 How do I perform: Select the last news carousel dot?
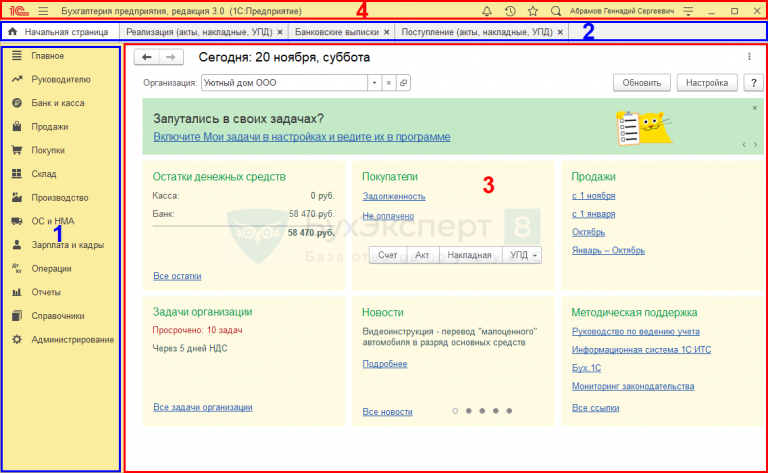click(509, 411)
